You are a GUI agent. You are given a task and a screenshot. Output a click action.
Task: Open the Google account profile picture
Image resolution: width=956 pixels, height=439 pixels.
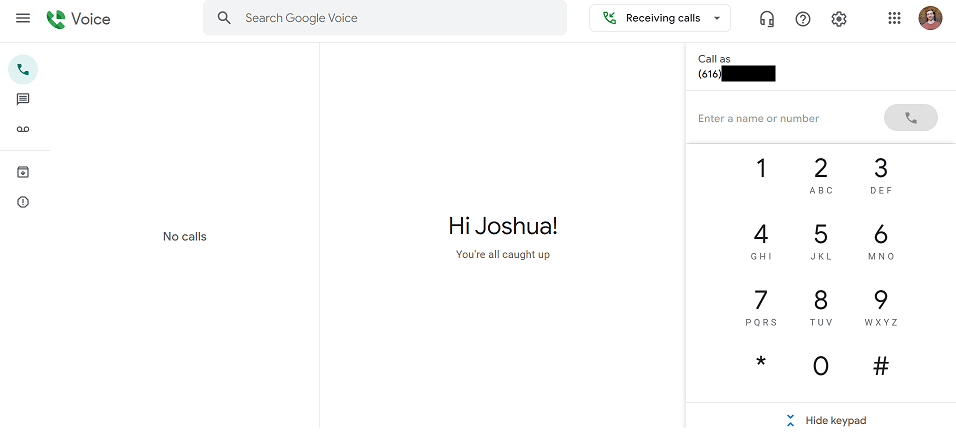pos(930,18)
